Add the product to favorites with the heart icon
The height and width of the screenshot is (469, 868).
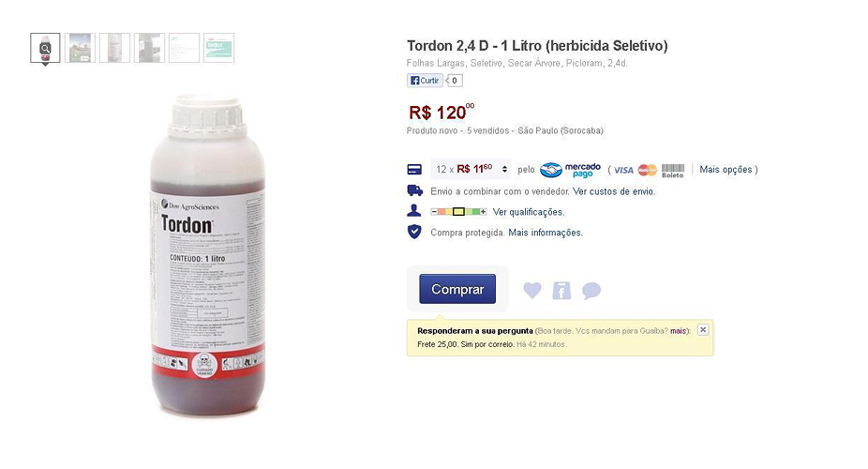tap(532, 290)
